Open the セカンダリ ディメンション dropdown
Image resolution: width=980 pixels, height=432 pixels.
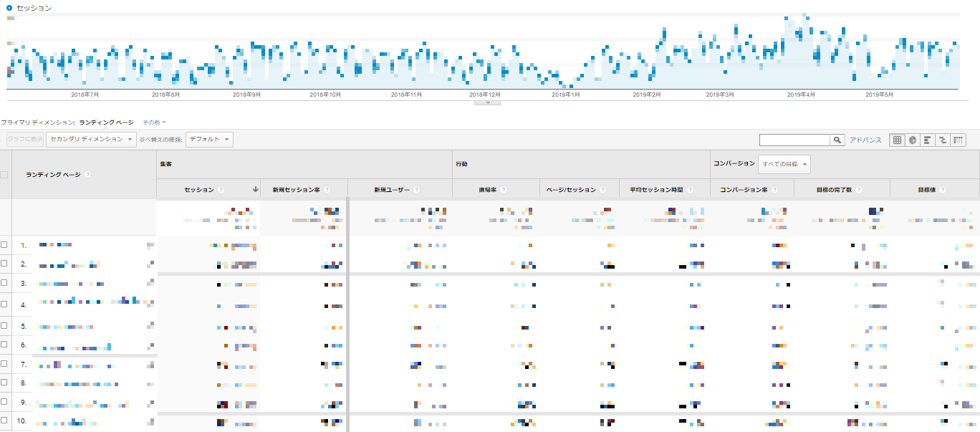pyautogui.click(x=91, y=140)
